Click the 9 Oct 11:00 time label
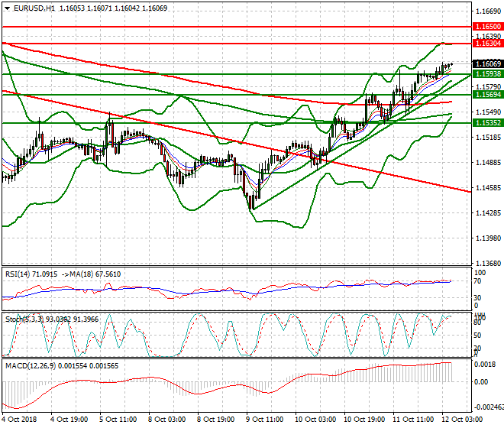 (x=264, y=420)
